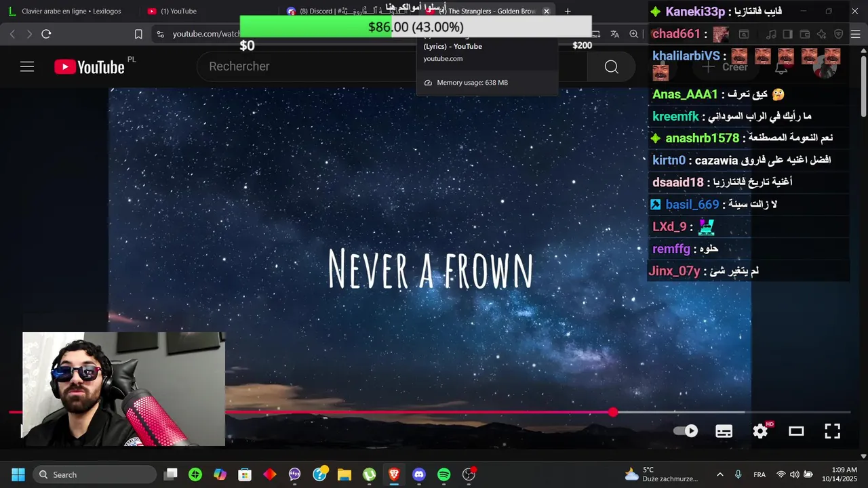Open the Windows Start menu

click(18, 474)
